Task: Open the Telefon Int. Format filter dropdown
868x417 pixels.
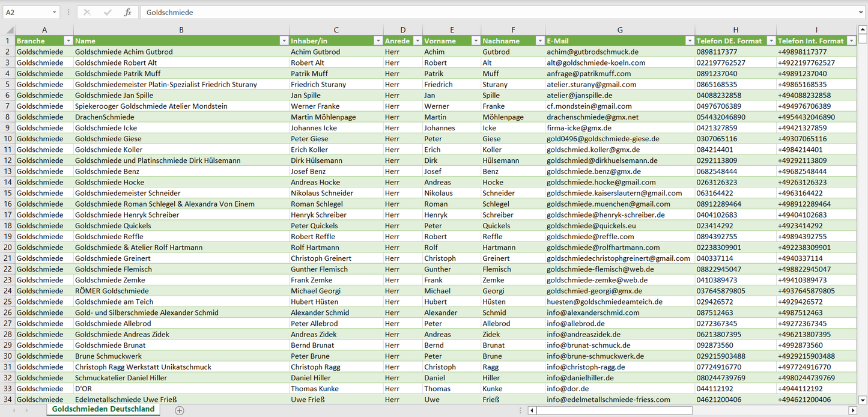Action: point(851,41)
